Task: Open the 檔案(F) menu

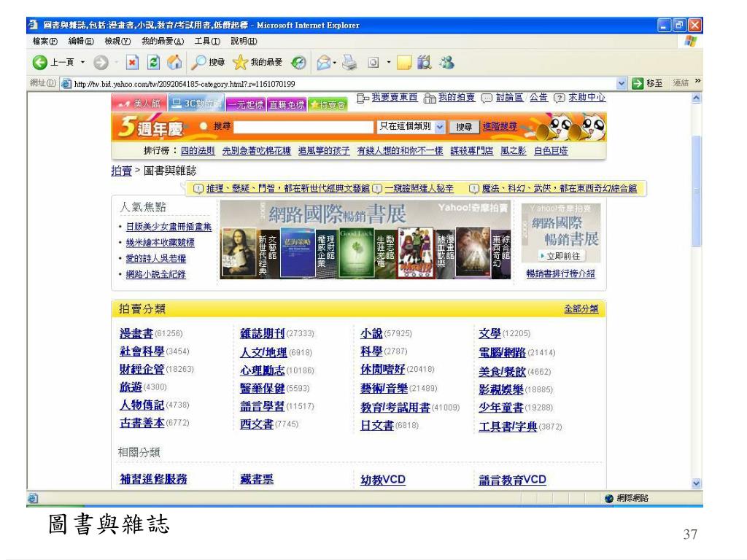Action: 44,42
